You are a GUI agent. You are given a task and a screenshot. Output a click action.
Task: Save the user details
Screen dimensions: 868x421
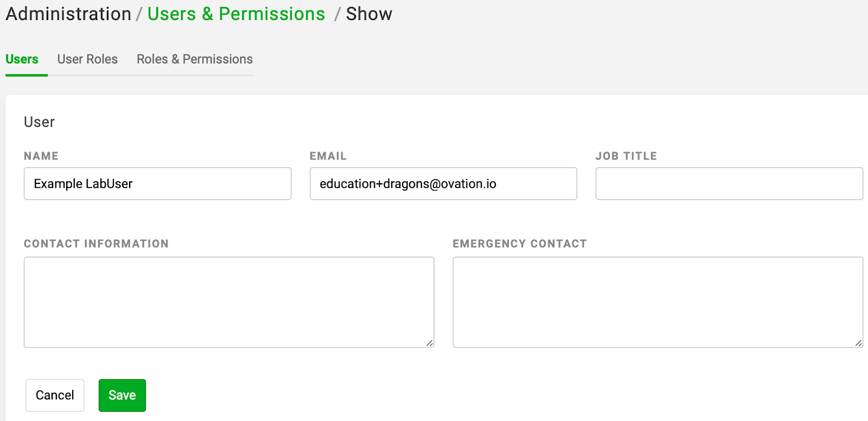click(122, 395)
